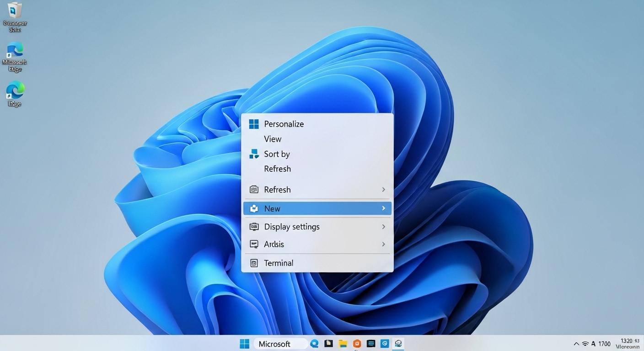Open File Explorer from the taskbar
The image size is (644, 351).
[x=342, y=343]
